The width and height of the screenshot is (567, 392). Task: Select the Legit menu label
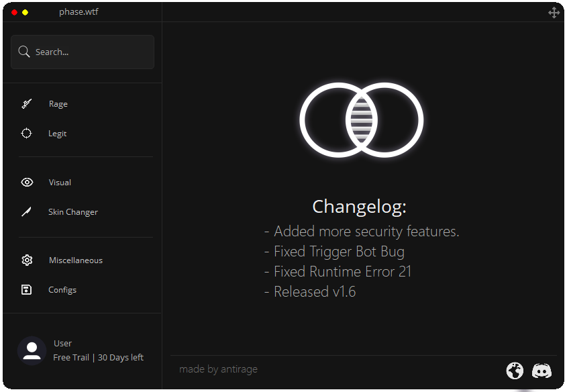click(x=58, y=134)
